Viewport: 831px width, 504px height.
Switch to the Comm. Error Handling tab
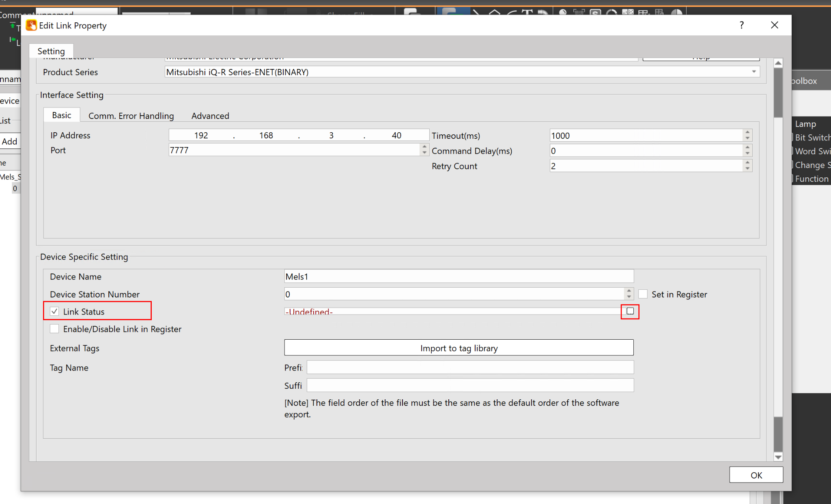coord(131,116)
